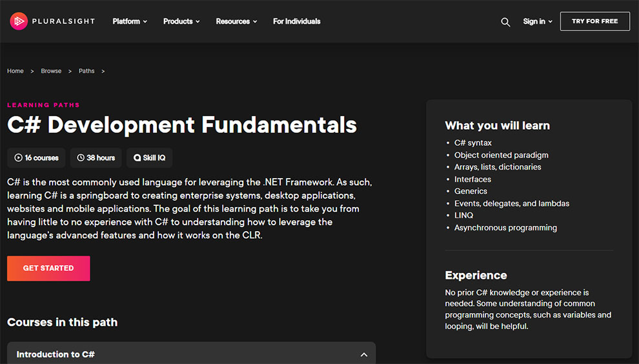Viewport: 639px width, 364px height.
Task: Click 'Arrays, lists, dictionaries' list item
Action: pyautogui.click(x=498, y=167)
